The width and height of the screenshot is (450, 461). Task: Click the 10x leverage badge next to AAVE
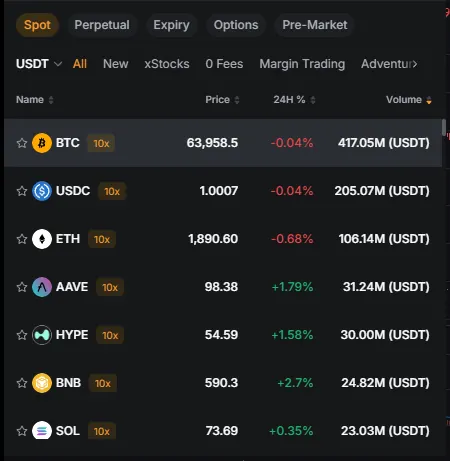110,287
